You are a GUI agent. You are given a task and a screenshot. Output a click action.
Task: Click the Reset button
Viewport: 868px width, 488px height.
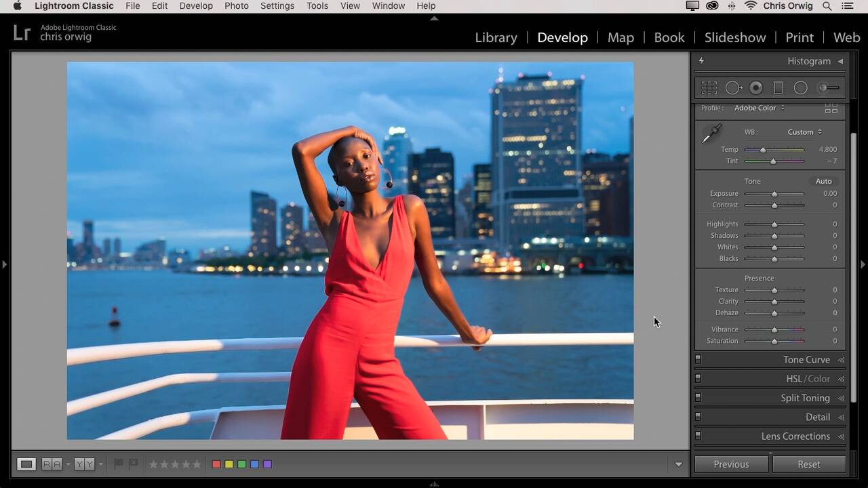tap(808, 464)
